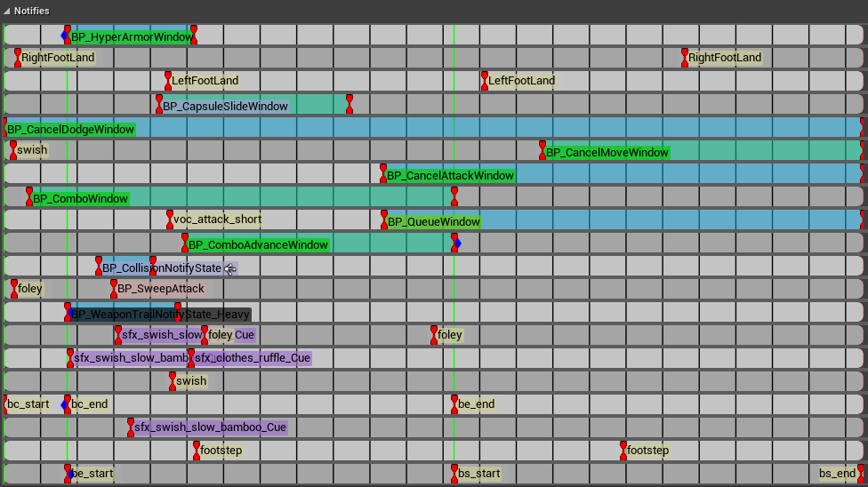Select the BP_ComboAdvanceWindow end marker with blue diamond

454,243
